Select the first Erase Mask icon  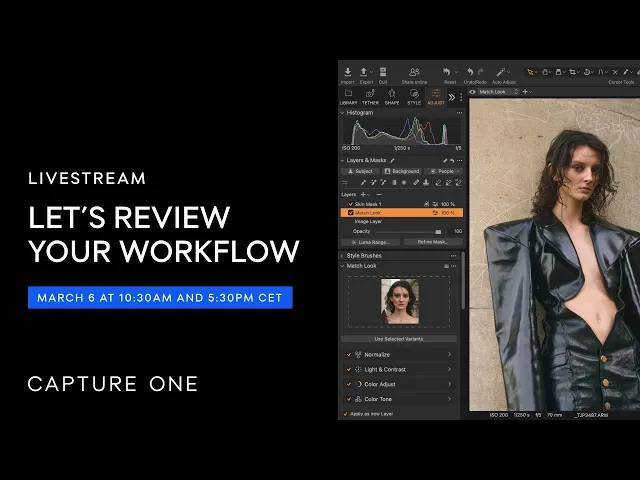[438, 183]
